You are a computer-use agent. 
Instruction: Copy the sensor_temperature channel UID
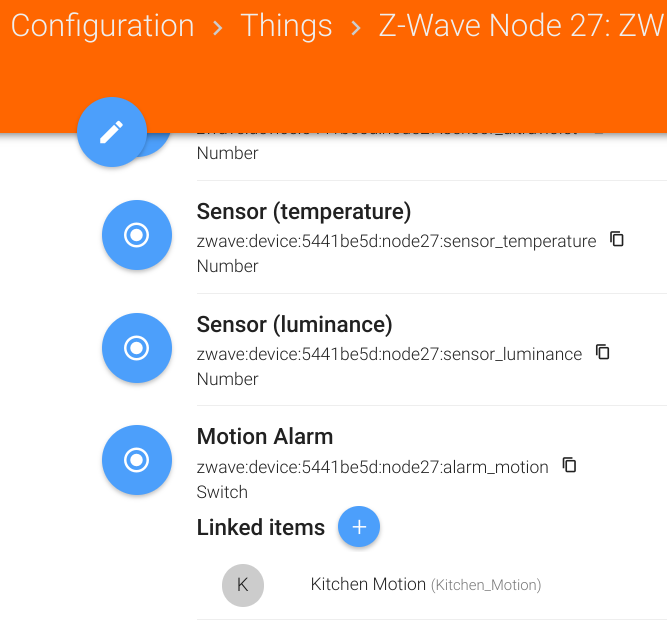pyautogui.click(x=617, y=239)
